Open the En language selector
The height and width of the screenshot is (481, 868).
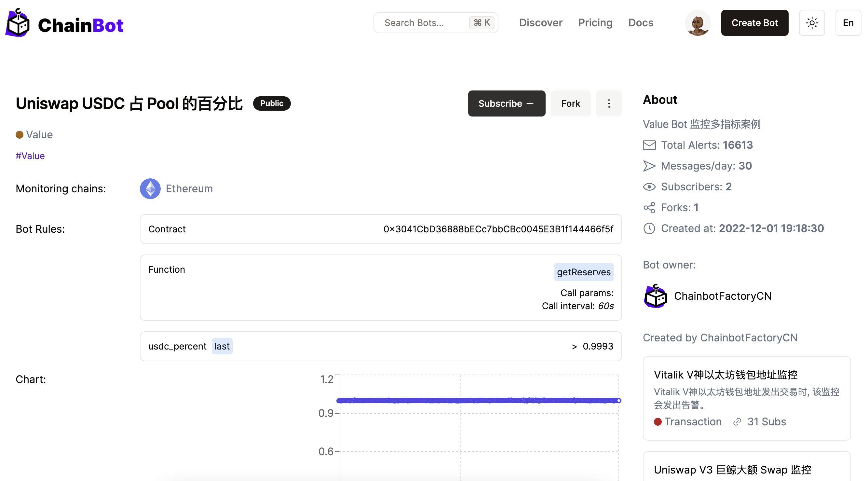(848, 23)
